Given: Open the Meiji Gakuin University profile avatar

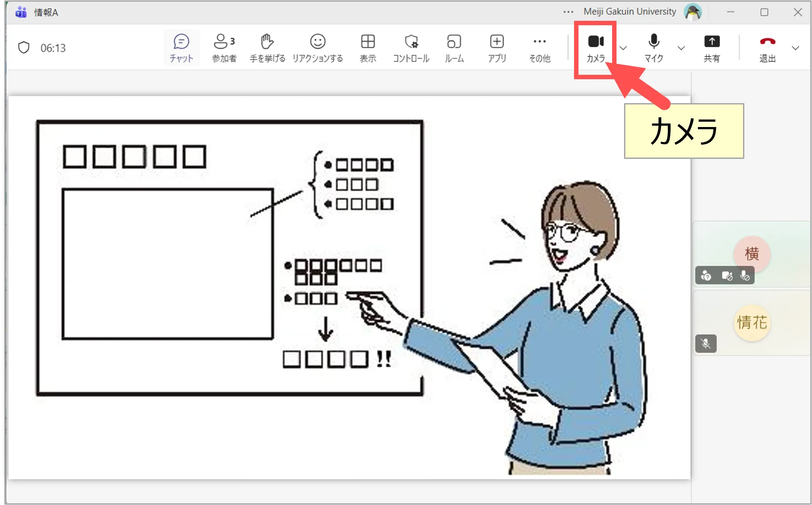Looking at the screenshot, I should click(693, 12).
